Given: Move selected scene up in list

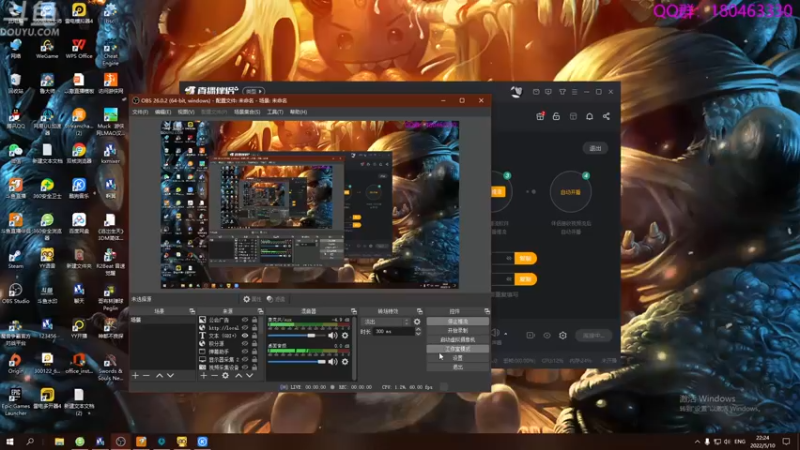Looking at the screenshot, I should point(159,376).
